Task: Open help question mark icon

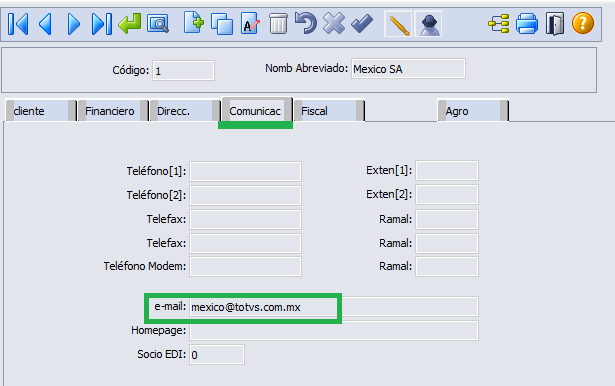Action: tap(583, 23)
